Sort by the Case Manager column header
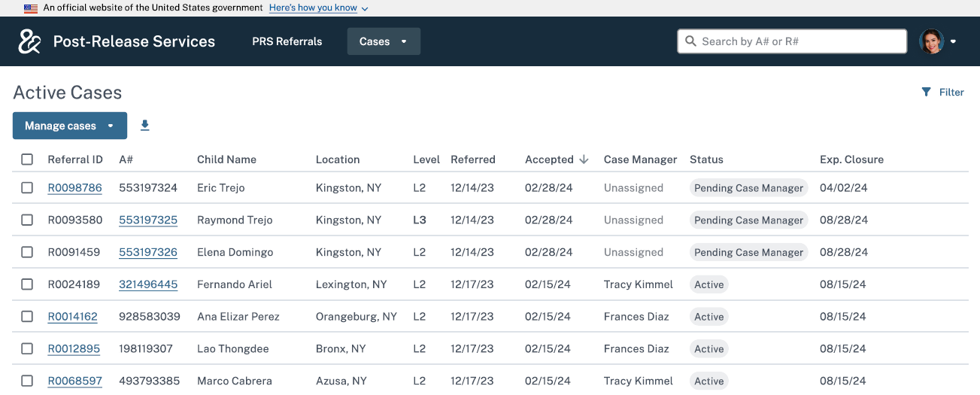 [640, 160]
